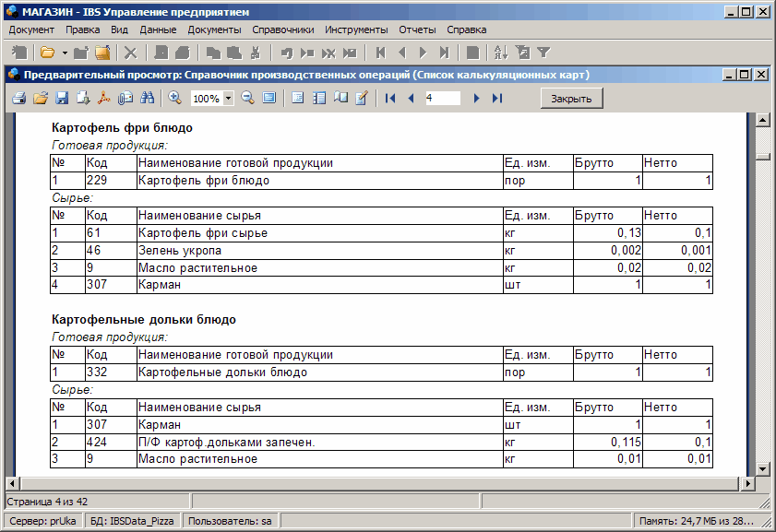The width and height of the screenshot is (776, 532).
Task: Select the 'Зелень укропа' cell
Action: point(319,250)
